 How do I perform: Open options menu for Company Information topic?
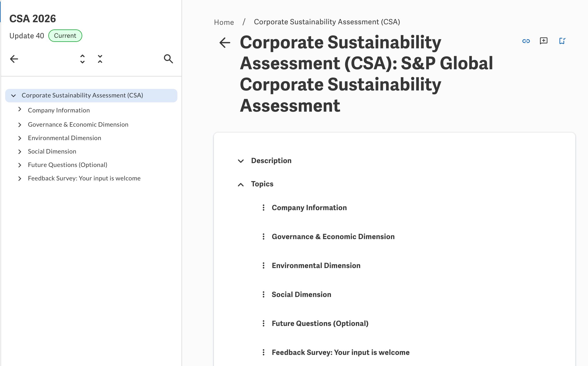tap(263, 208)
